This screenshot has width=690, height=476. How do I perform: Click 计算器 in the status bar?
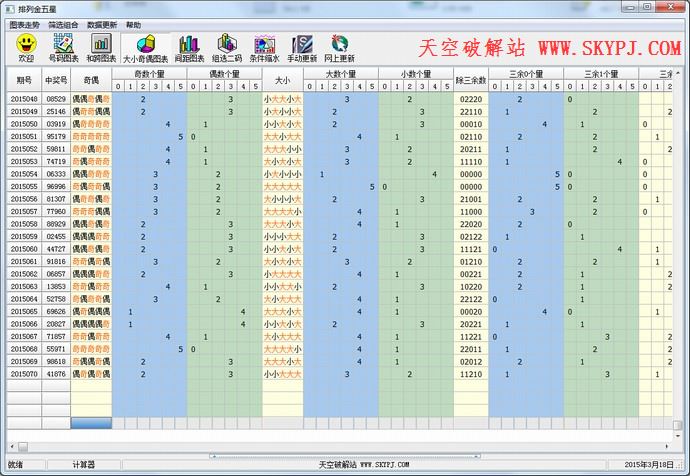point(84,465)
